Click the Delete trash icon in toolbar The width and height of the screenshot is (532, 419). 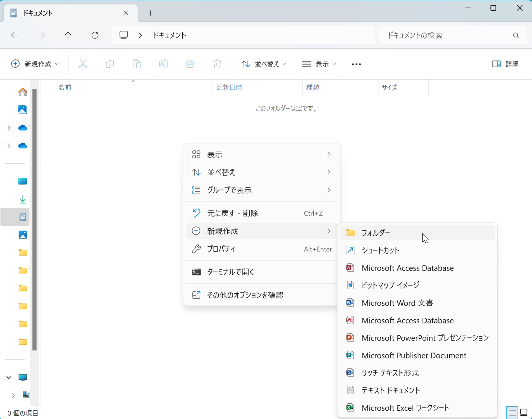tap(217, 64)
